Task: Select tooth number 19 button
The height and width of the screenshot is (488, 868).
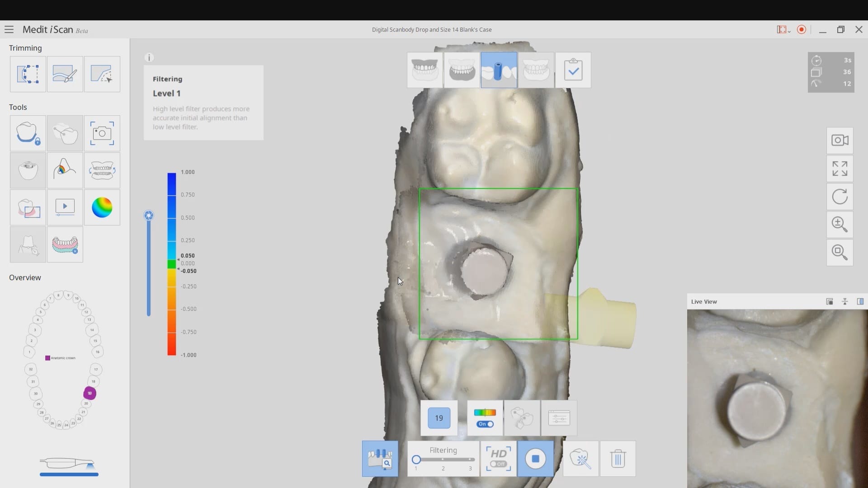Action: pyautogui.click(x=439, y=418)
